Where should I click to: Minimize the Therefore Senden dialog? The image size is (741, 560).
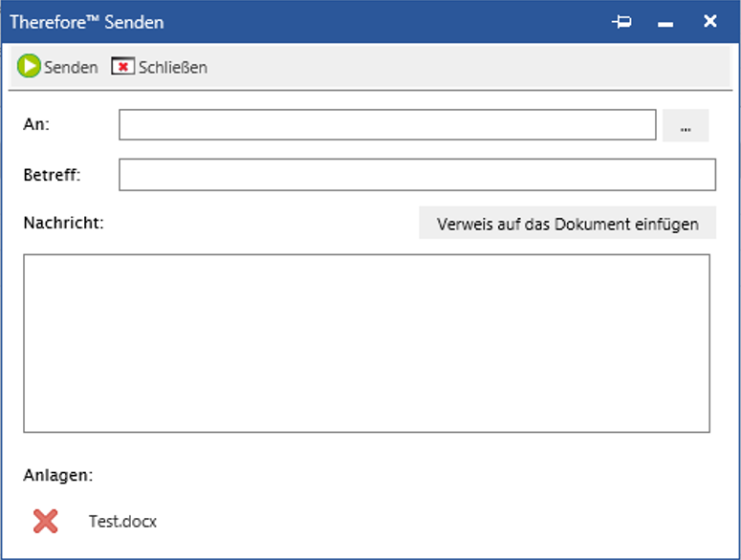(666, 23)
